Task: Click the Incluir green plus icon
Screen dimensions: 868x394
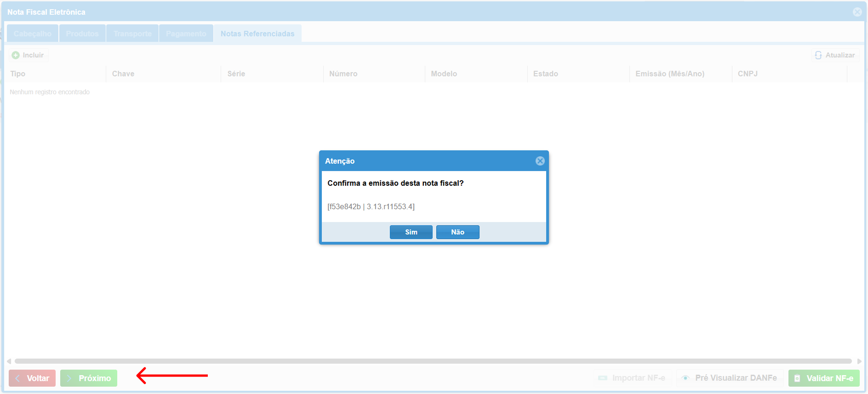Action: [x=16, y=55]
